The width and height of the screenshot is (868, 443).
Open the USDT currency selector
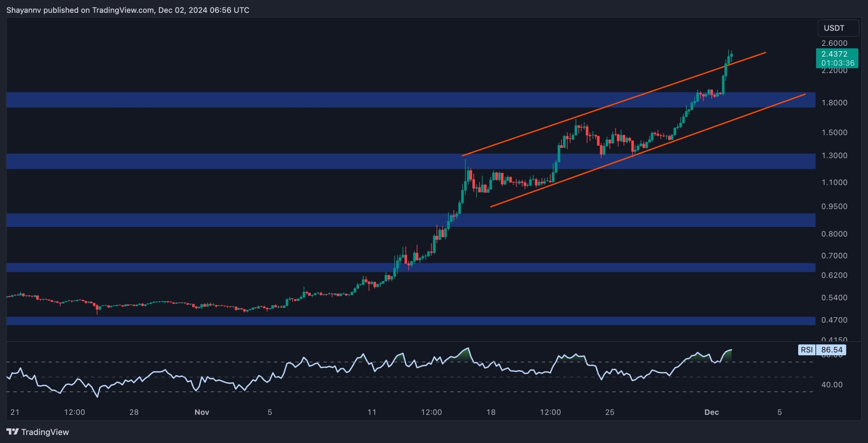[838, 28]
